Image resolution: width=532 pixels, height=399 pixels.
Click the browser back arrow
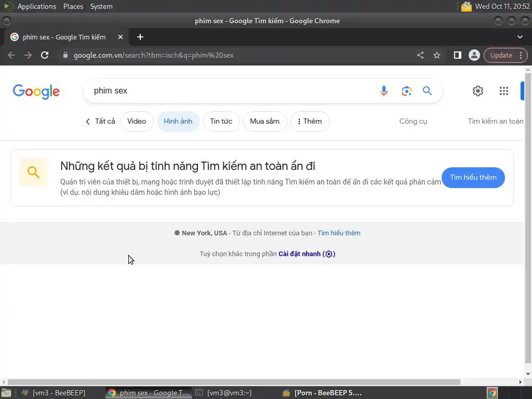pyautogui.click(x=11, y=55)
